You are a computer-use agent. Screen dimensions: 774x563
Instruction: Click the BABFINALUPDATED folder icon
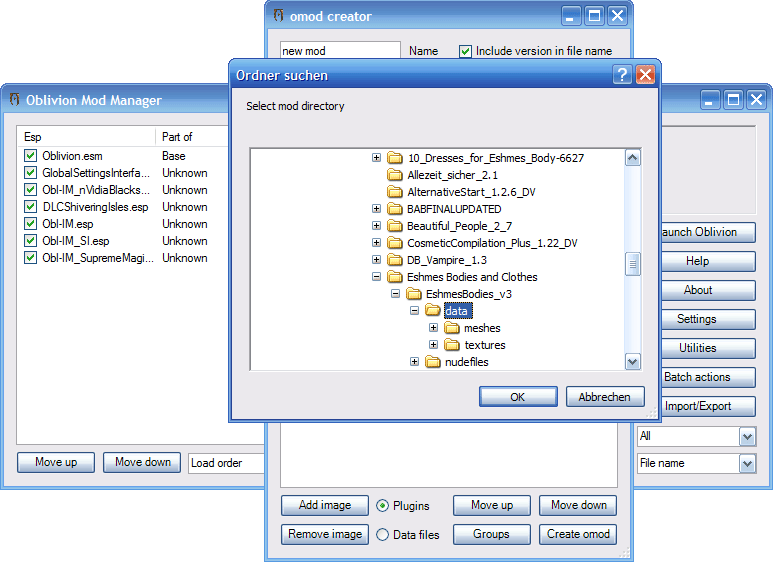[x=394, y=209]
